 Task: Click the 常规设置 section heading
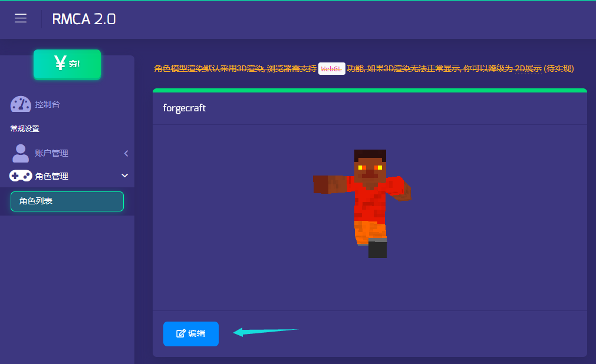coord(25,128)
